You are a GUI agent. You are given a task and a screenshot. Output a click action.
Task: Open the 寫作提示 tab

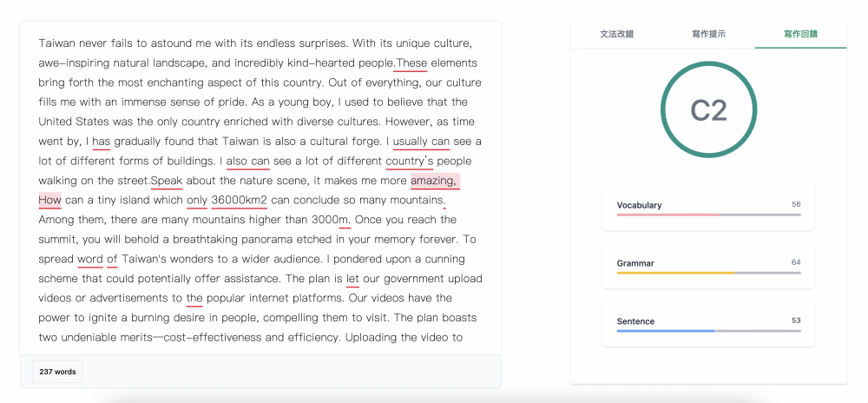click(x=708, y=34)
